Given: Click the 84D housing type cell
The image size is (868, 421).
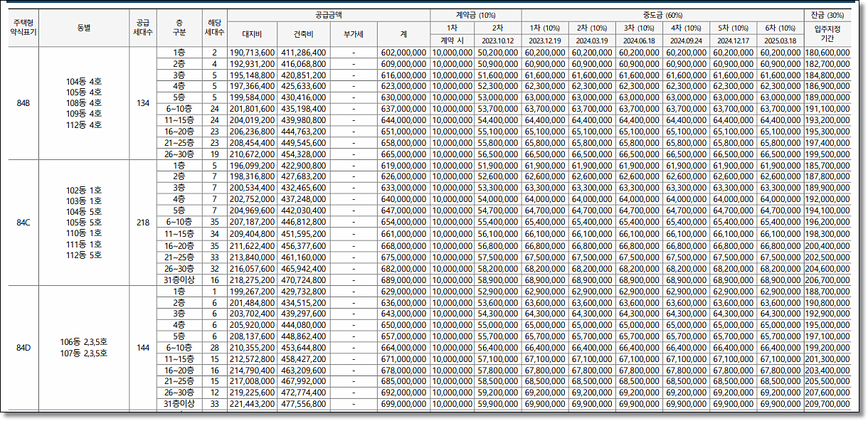Looking at the screenshot, I should pos(23,348).
